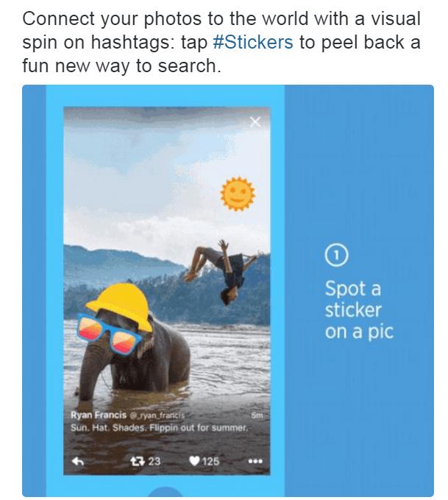
Task: Click the blue circle below the phone
Action: click(166, 493)
